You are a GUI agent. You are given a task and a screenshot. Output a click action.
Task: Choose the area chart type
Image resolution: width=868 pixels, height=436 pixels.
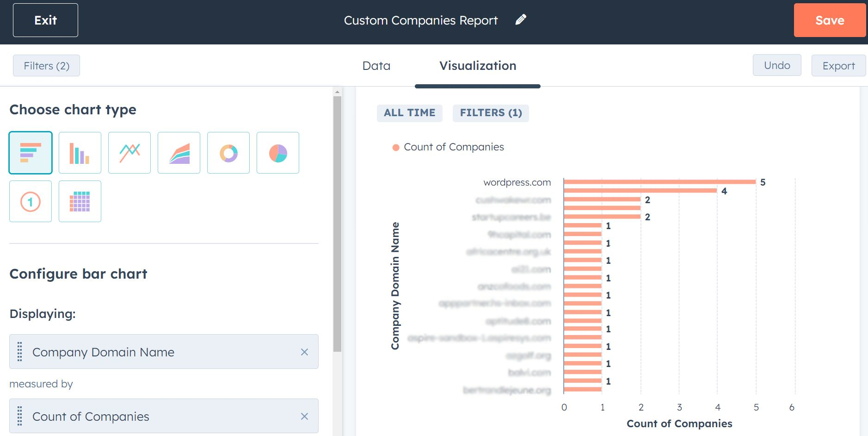[x=179, y=153]
